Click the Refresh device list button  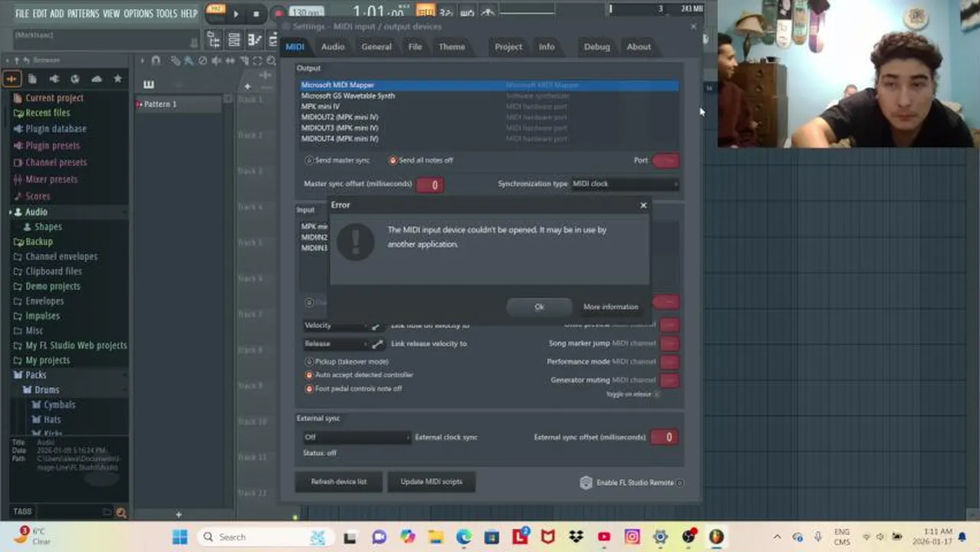click(339, 482)
